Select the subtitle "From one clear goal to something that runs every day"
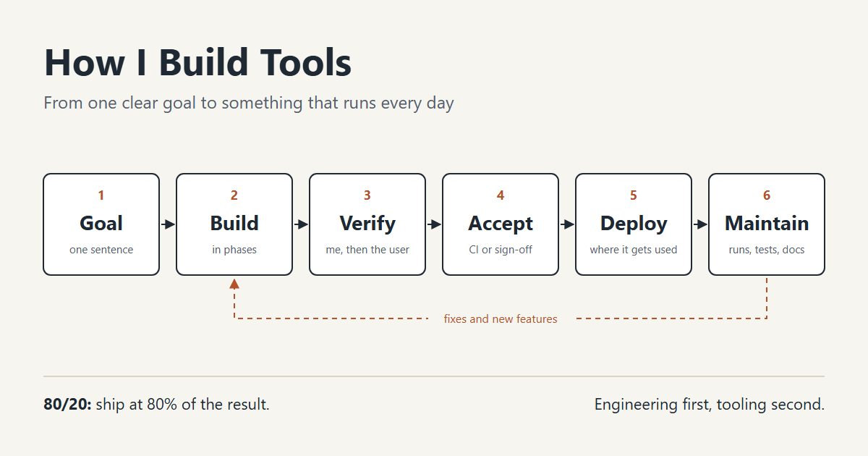This screenshot has height=456, width=868. coord(249,103)
